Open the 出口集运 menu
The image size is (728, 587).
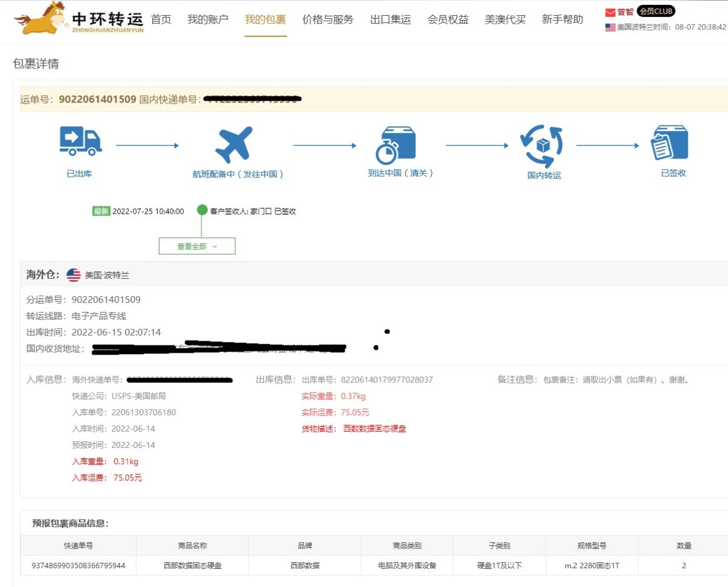click(390, 19)
